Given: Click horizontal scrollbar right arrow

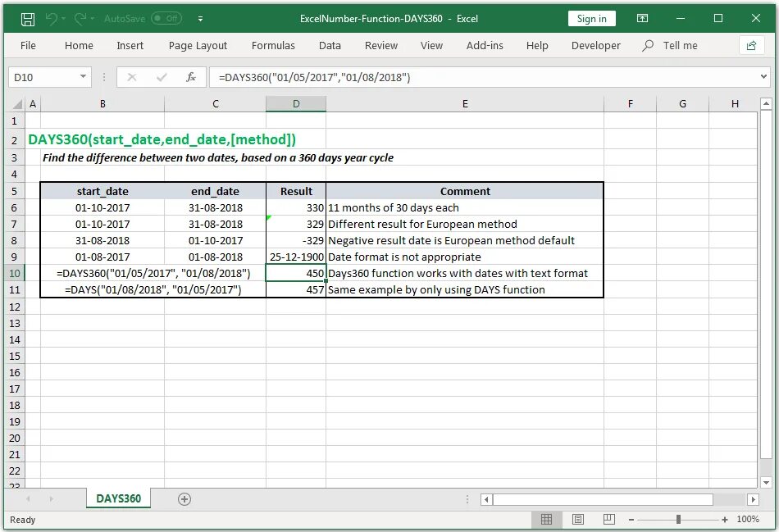Looking at the screenshot, I should (753, 499).
